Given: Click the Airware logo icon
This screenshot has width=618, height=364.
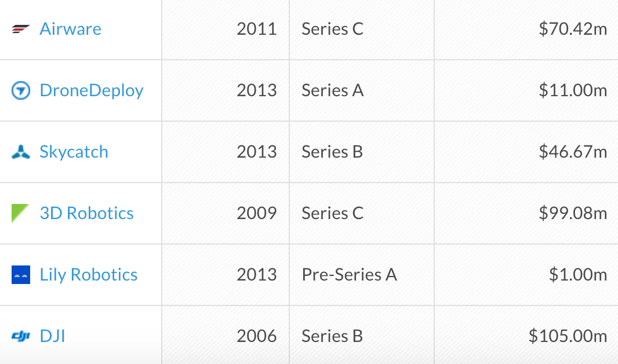Looking at the screenshot, I should pos(21,30).
